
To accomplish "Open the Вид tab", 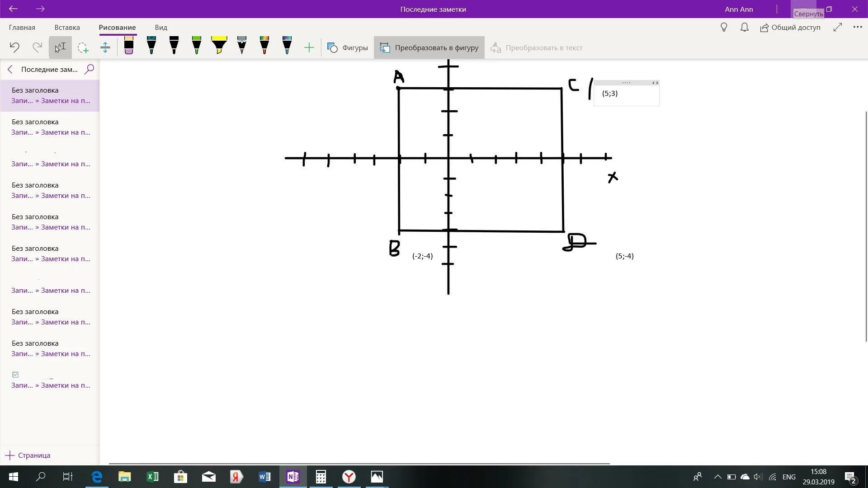I will point(161,27).
